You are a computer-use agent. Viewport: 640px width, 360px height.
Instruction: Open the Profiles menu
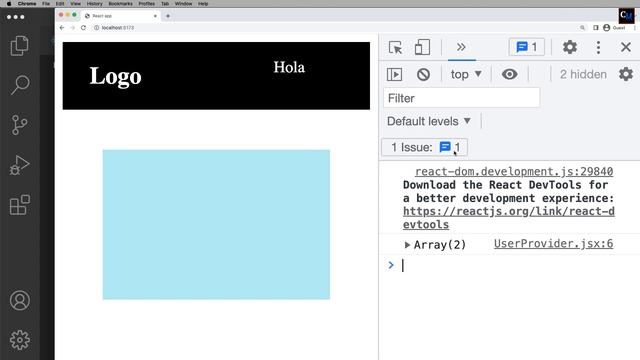click(x=147, y=4)
